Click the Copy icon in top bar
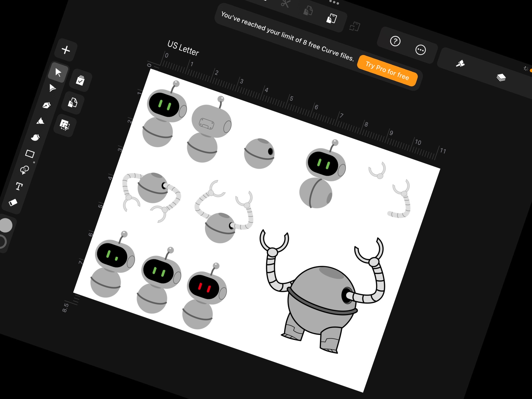This screenshot has height=399, width=532. 308,11
